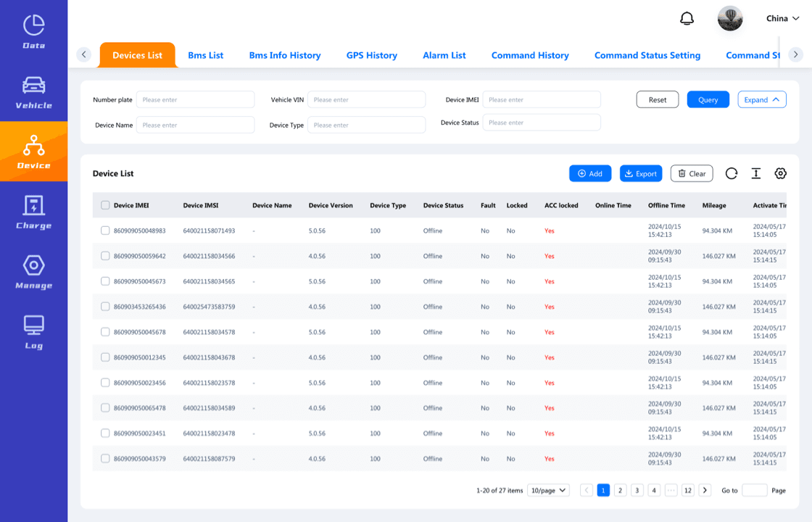The image size is (812, 522).
Task: Tick the checkbox for device IMEI 860909050012345
Action: click(x=104, y=357)
